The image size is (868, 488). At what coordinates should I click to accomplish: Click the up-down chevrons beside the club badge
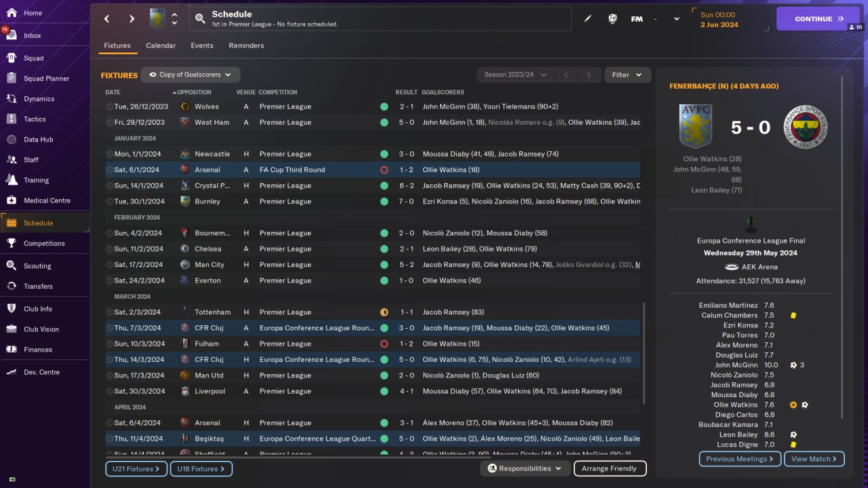click(x=174, y=18)
